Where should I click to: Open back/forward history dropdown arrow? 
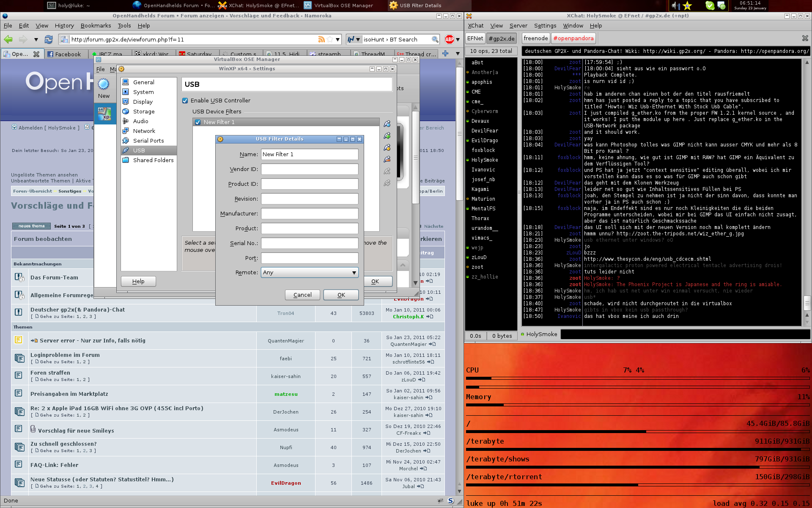tap(36, 39)
